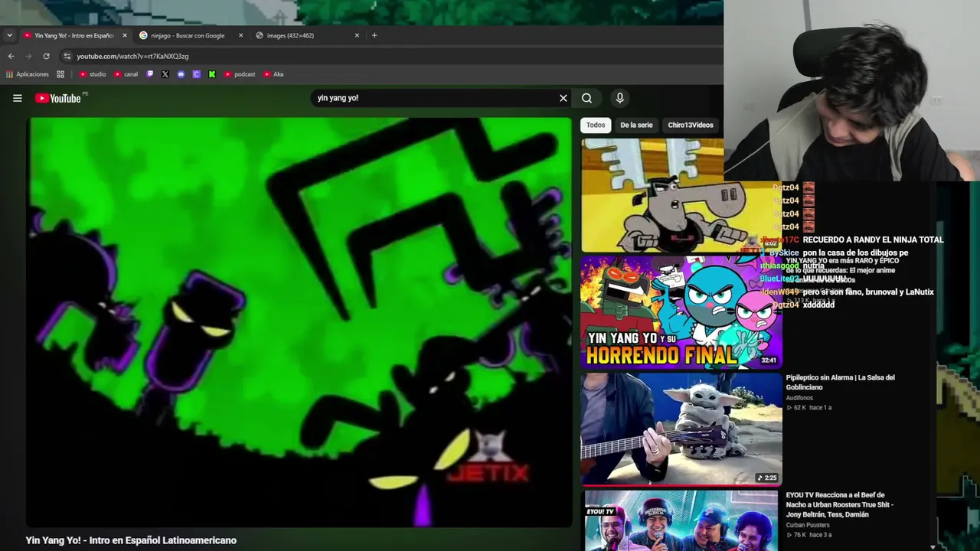Screen dimensions: 980x551
Task: Open the X bookmark icon
Action: [165, 74]
